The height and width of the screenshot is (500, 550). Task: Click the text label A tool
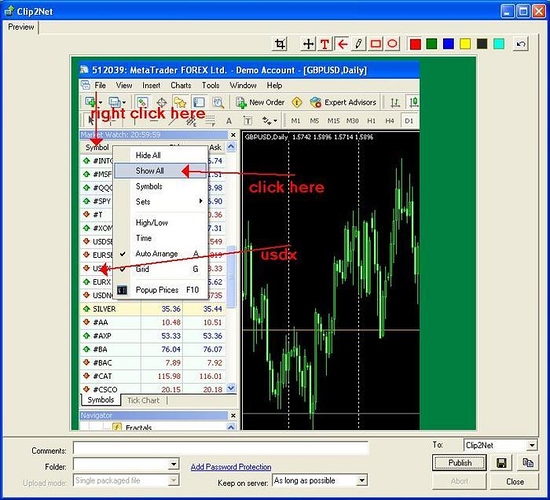pos(229,121)
